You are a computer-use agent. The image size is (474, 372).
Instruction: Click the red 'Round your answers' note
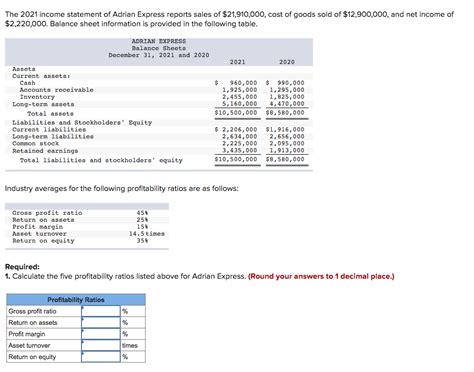coord(321,276)
